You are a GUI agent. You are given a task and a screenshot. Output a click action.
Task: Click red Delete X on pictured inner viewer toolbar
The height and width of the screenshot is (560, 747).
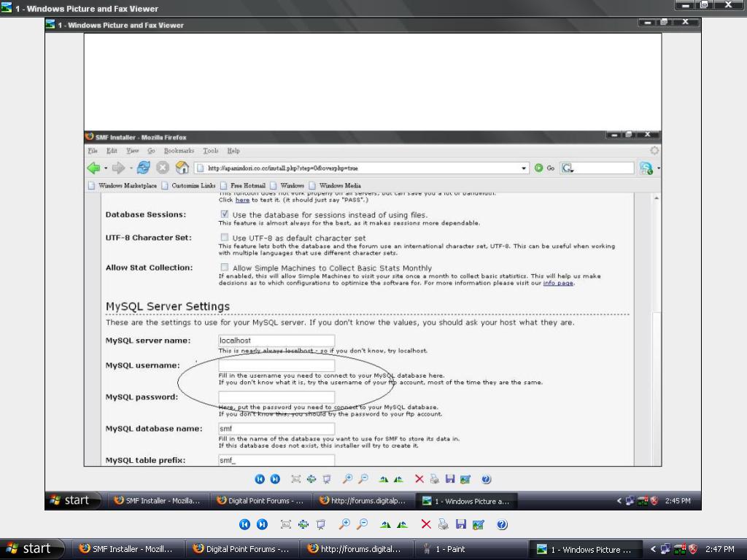point(419,479)
